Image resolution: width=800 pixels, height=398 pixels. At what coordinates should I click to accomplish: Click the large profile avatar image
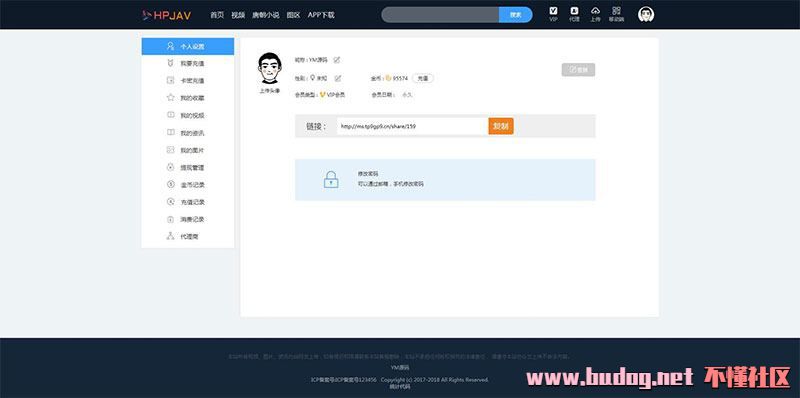269,68
